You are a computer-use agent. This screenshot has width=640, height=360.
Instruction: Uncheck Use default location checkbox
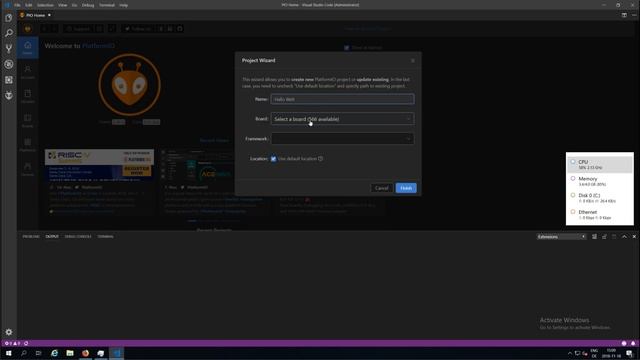[x=273, y=159]
